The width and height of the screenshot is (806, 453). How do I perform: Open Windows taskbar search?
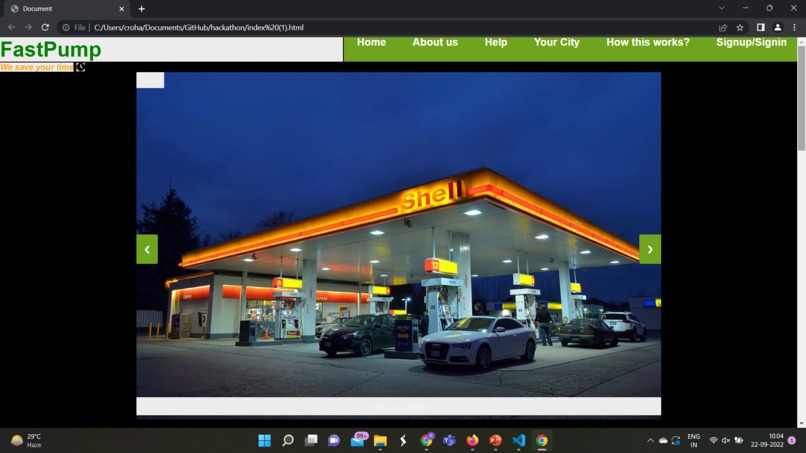(x=288, y=441)
